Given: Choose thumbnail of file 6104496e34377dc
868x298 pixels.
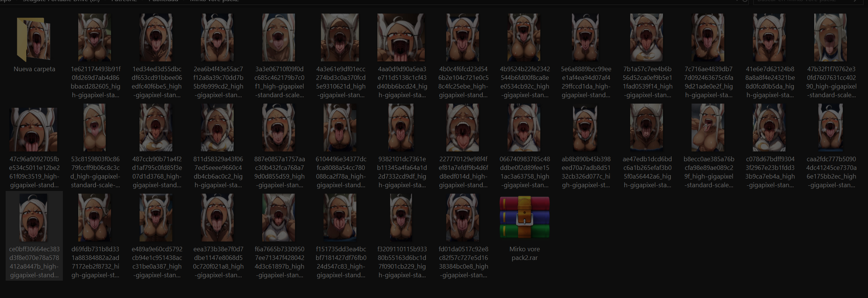Looking at the screenshot, I should click(340, 127).
